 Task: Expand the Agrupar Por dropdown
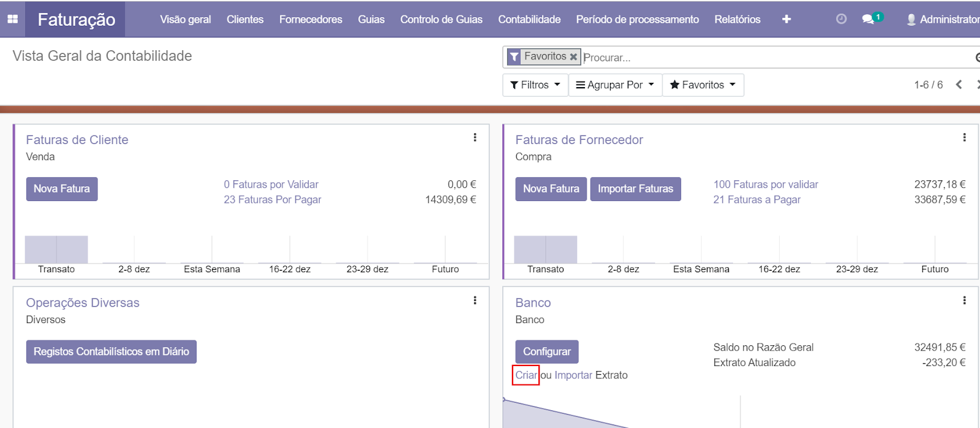pos(615,85)
